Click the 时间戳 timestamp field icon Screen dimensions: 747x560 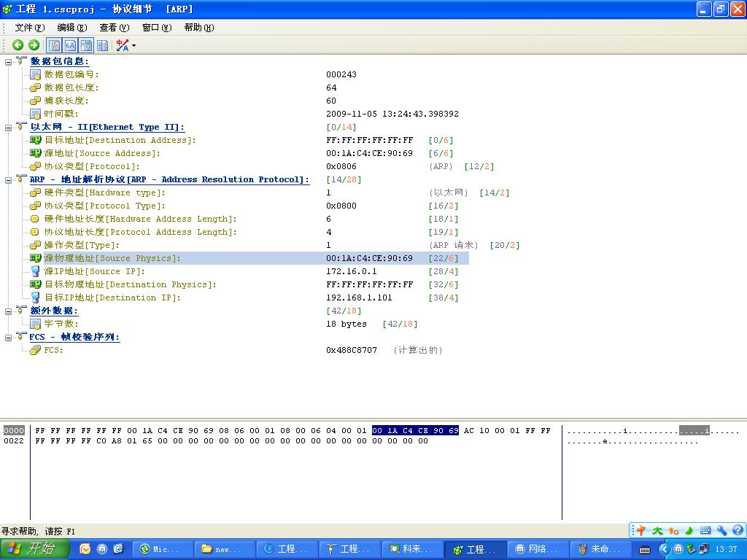pyautogui.click(x=35, y=114)
